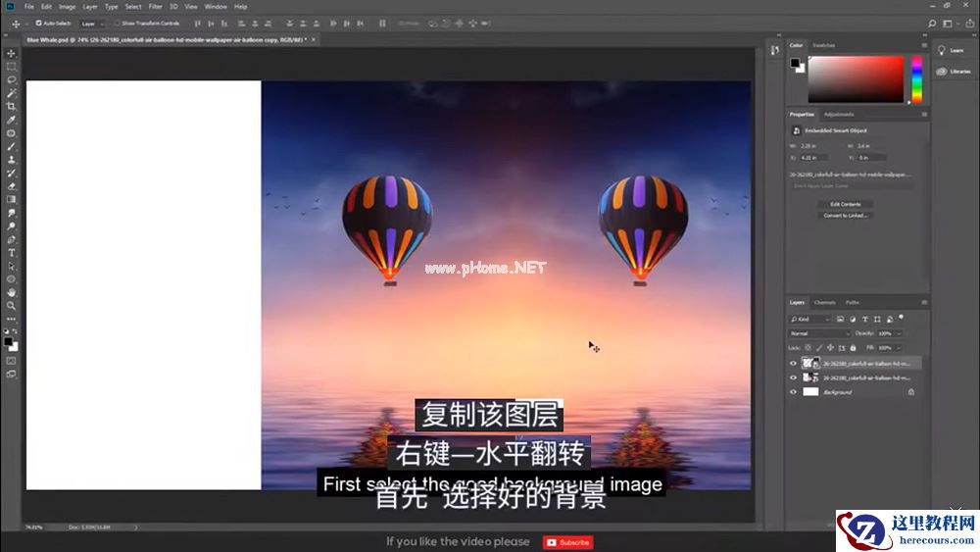980x552 pixels.
Task: Open the Color panel options menu
Action: (x=924, y=45)
